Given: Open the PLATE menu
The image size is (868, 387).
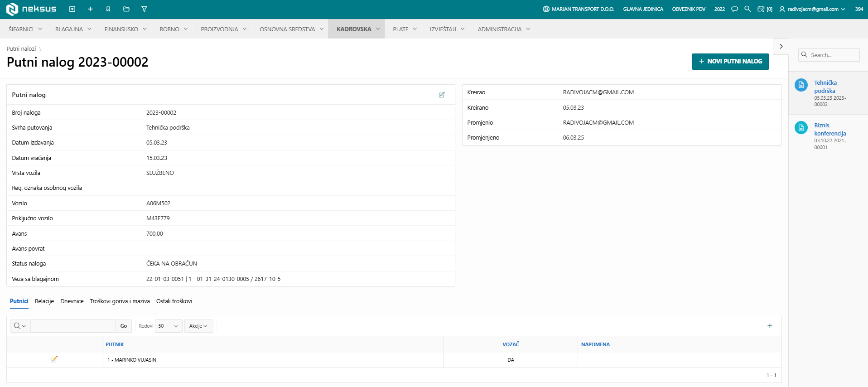Looking at the screenshot, I should (405, 29).
